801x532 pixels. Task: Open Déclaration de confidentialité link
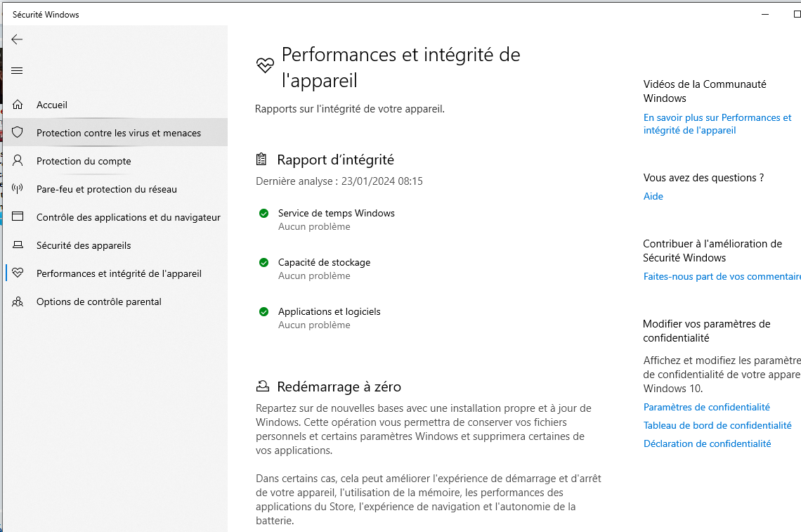point(707,444)
